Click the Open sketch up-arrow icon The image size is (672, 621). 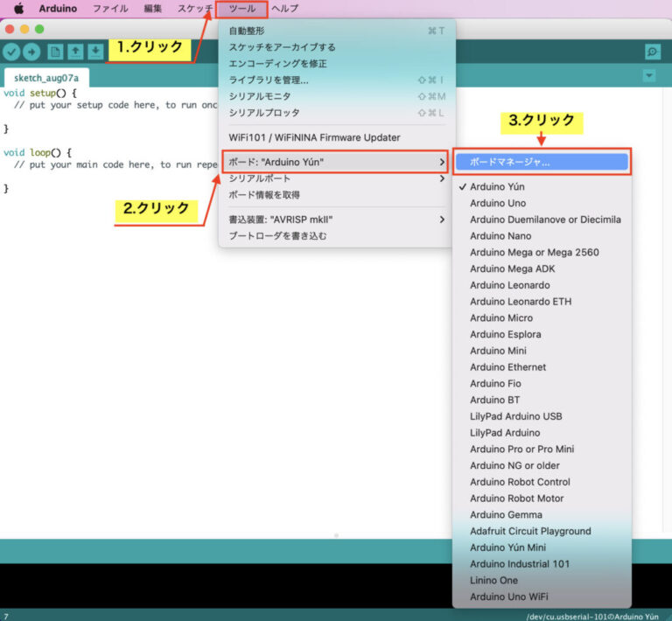tap(75, 52)
